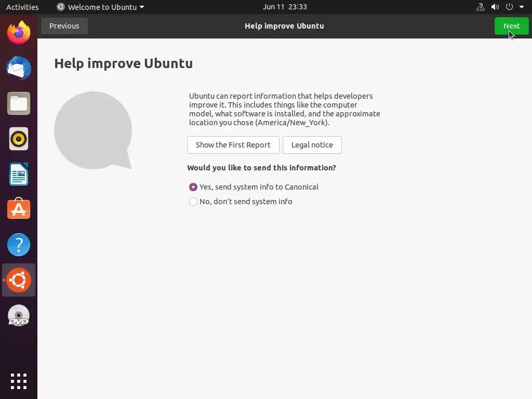Open LibreOffice Writer from dock
532x399 pixels.
pos(19,174)
